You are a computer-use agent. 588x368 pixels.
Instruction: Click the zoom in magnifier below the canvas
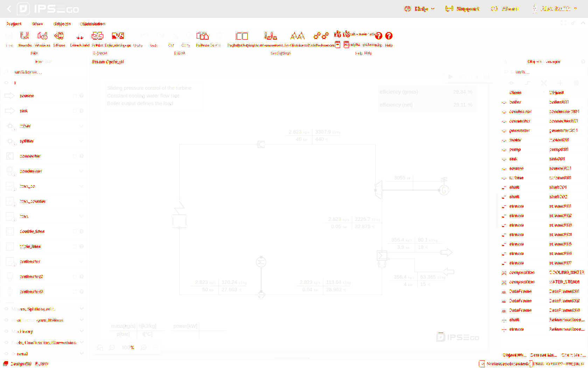click(143, 347)
